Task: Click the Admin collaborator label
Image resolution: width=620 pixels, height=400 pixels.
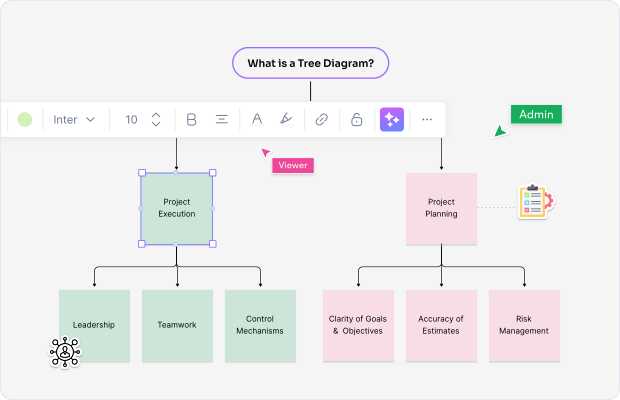Action: tap(536, 115)
